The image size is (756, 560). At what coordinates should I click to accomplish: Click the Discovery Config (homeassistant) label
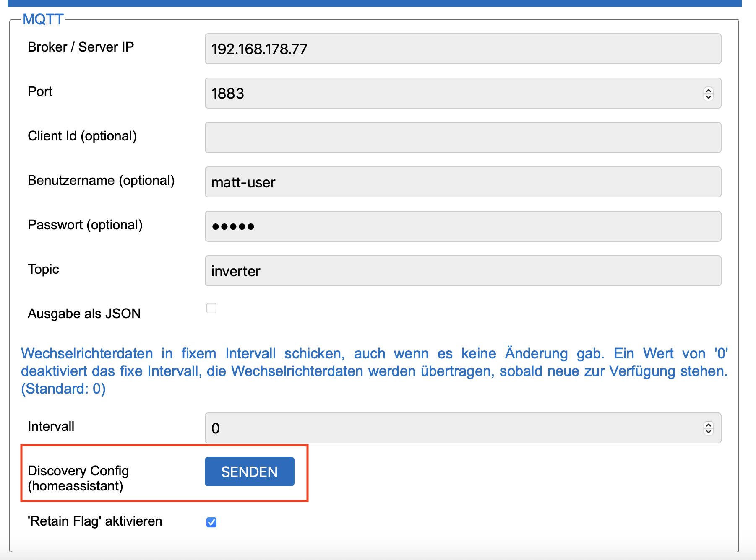78,478
